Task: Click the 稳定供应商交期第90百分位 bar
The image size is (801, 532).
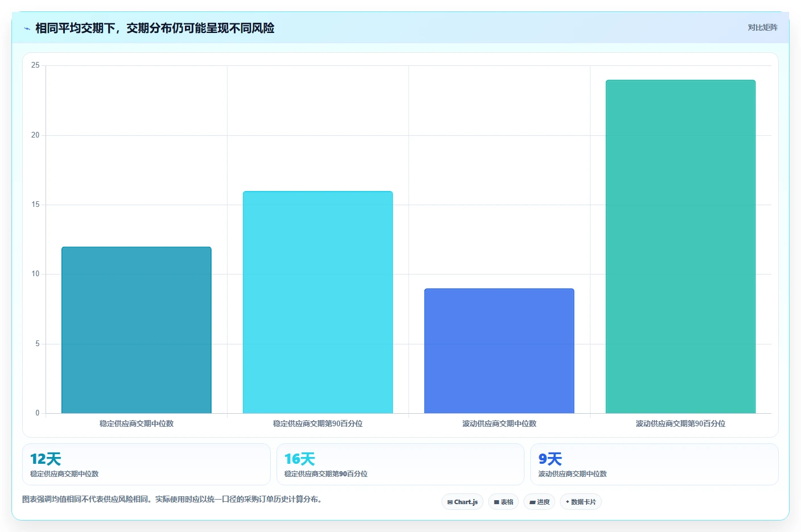Action: coord(318,302)
